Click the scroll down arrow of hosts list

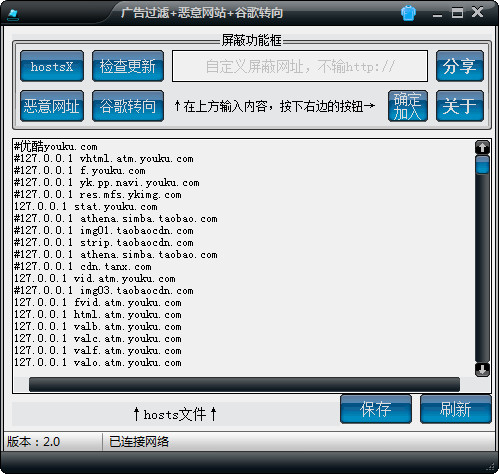click(x=482, y=369)
